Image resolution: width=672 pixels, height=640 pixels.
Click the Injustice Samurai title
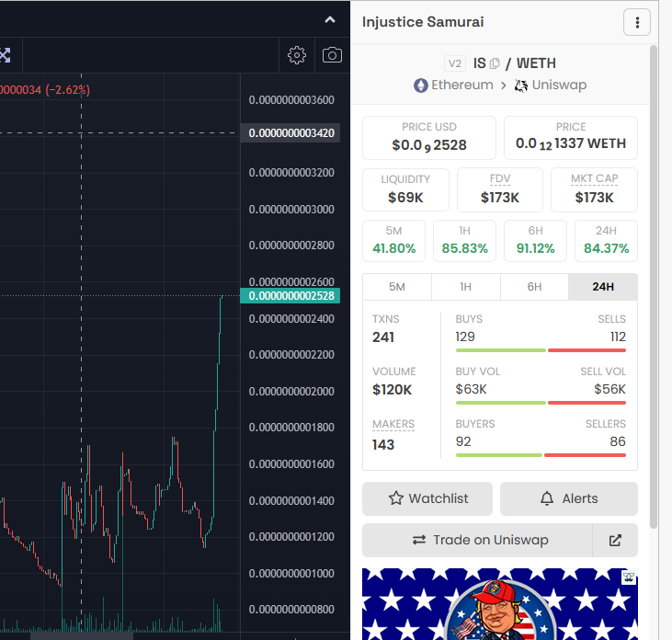coord(423,22)
